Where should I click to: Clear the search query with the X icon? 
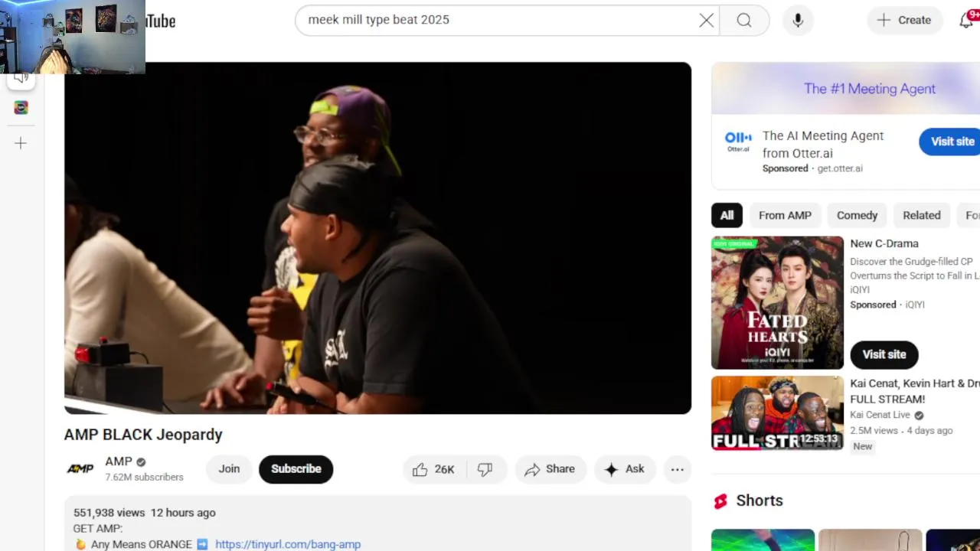coord(706,20)
